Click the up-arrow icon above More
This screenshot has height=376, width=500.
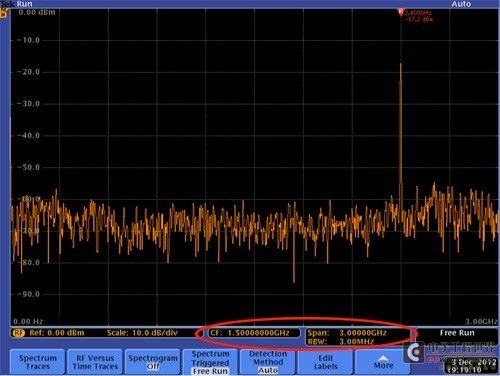pyautogui.click(x=383, y=358)
